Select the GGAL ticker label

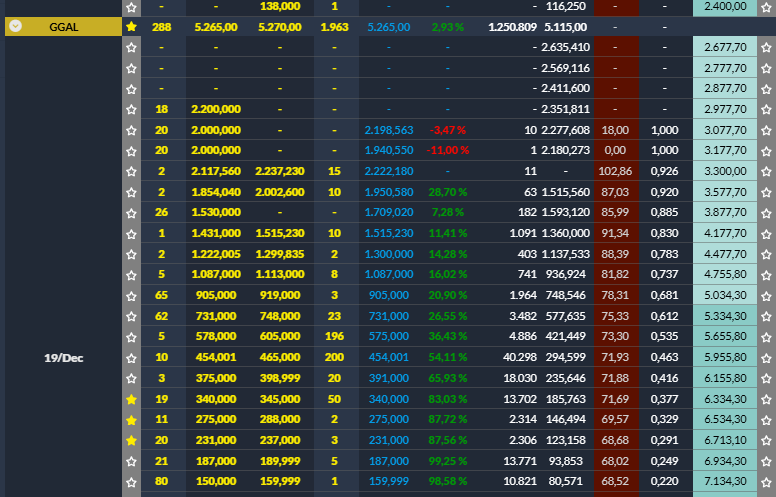(x=63, y=27)
